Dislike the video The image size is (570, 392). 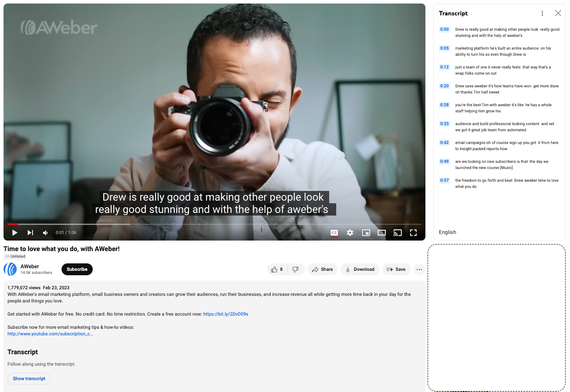tap(296, 269)
